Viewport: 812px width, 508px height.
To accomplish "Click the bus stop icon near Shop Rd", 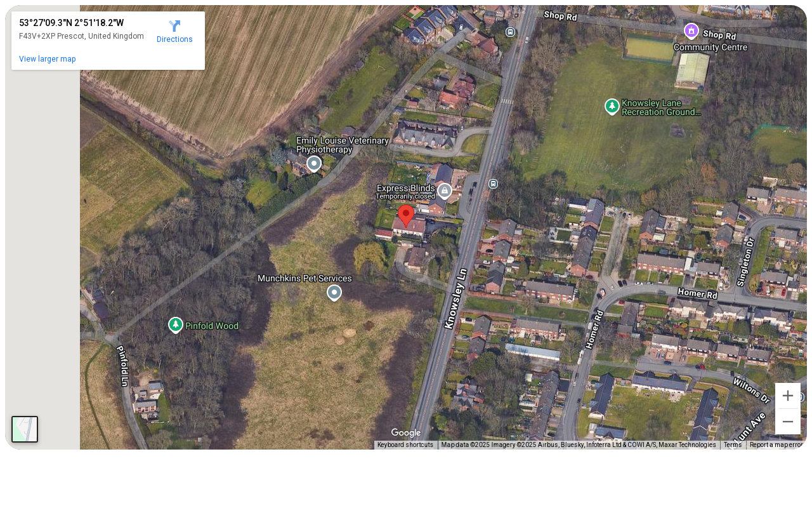I will pos(511,32).
